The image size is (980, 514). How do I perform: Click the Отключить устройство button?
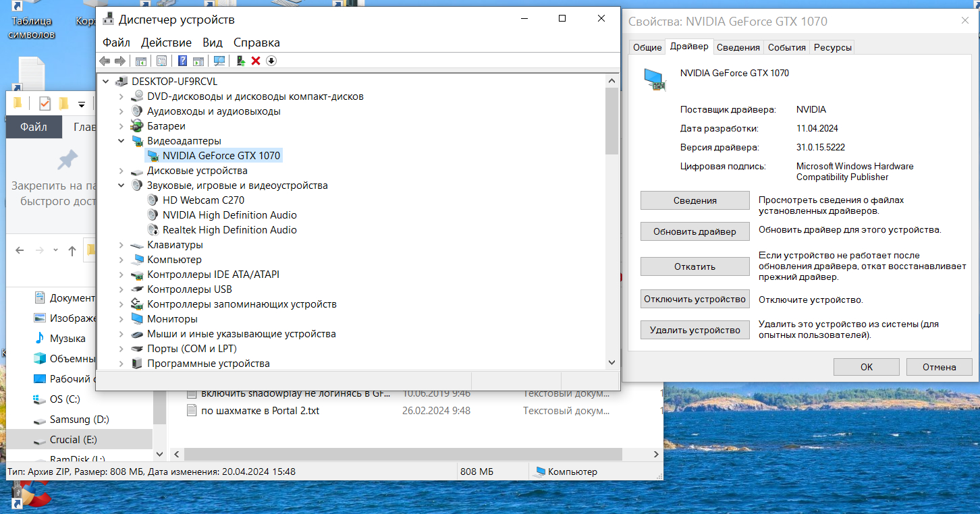[695, 299]
